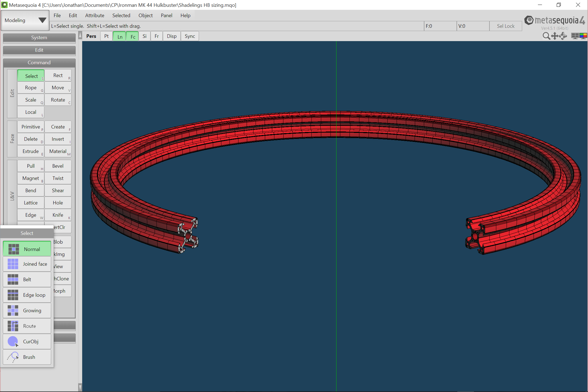Choose Edge loop selection mode
588x392 pixels.
click(x=27, y=295)
